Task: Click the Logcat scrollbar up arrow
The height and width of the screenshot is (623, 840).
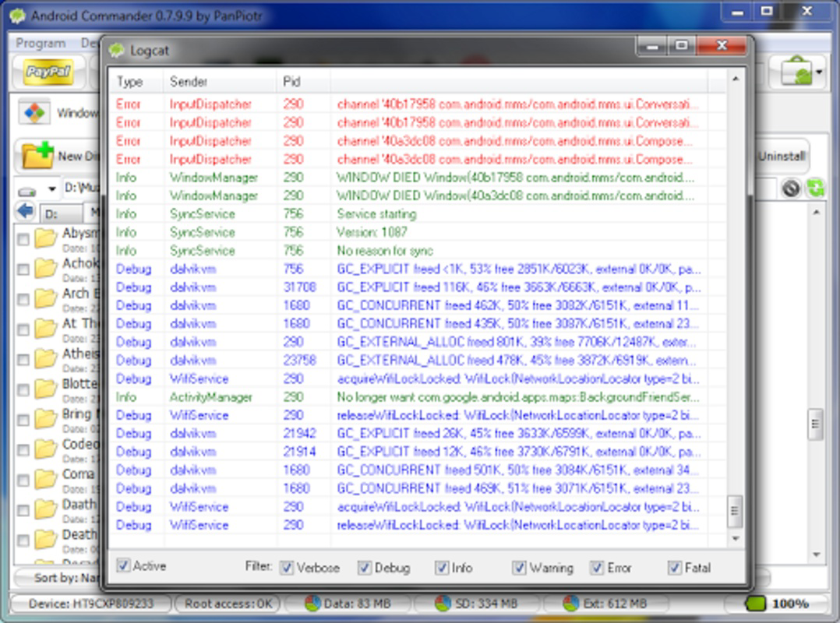Action: pos(736,79)
